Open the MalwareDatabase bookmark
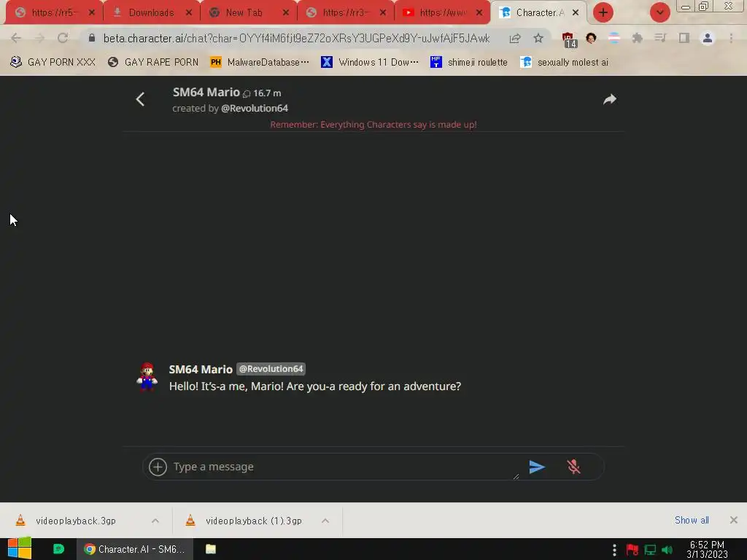 pyautogui.click(x=260, y=63)
